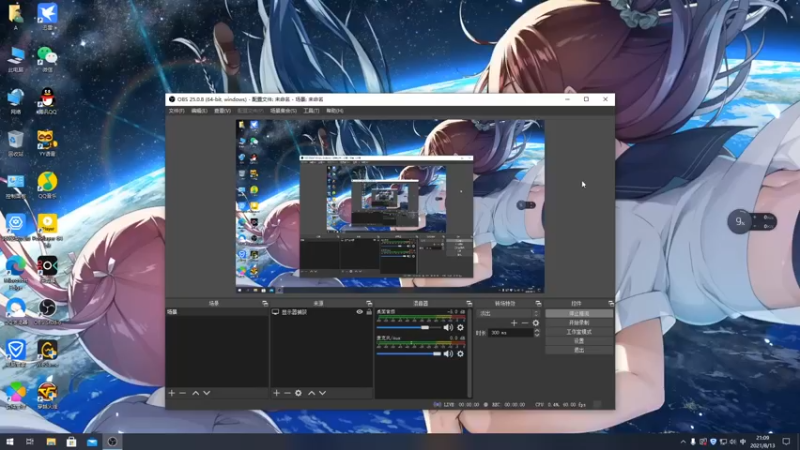800x450 pixels.
Task: Click the Start Recording button in Controls
Action: pyautogui.click(x=579, y=323)
